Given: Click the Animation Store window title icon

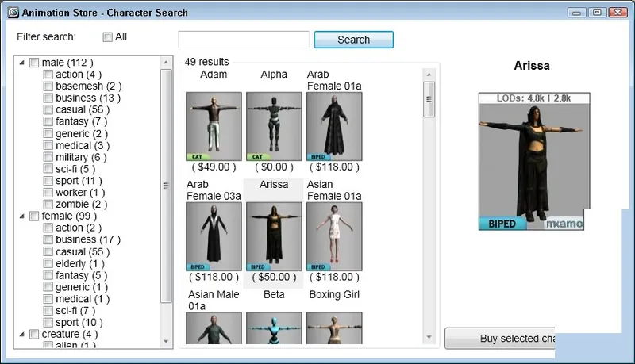Looking at the screenshot, I should [13, 13].
